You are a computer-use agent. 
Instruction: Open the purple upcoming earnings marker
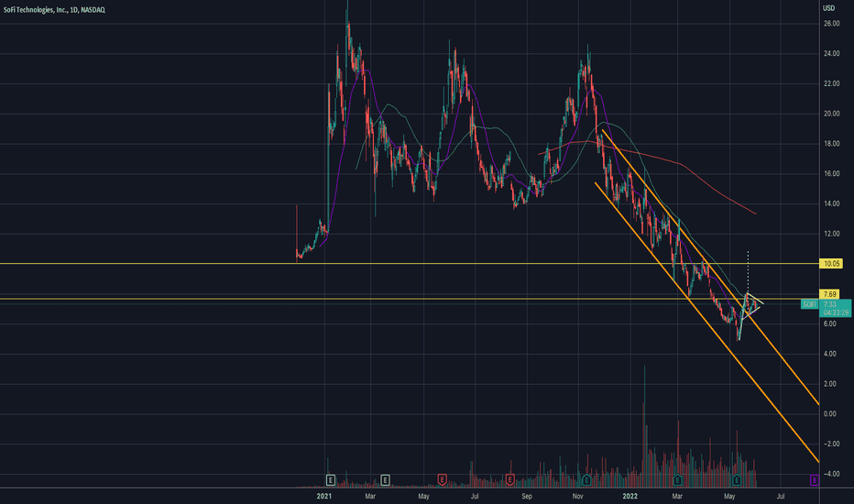[815, 480]
